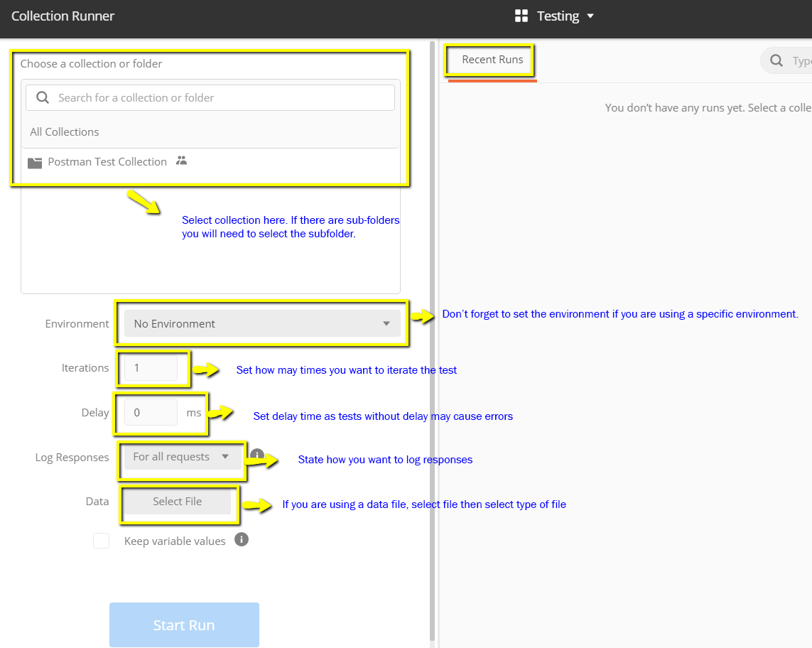The width and height of the screenshot is (812, 648).
Task: Click the Start Run button
Action: [184, 625]
